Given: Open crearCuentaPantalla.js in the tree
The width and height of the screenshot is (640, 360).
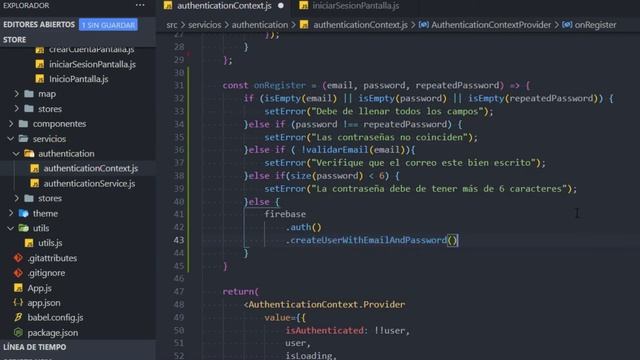Looking at the screenshot, I should tap(91, 49).
